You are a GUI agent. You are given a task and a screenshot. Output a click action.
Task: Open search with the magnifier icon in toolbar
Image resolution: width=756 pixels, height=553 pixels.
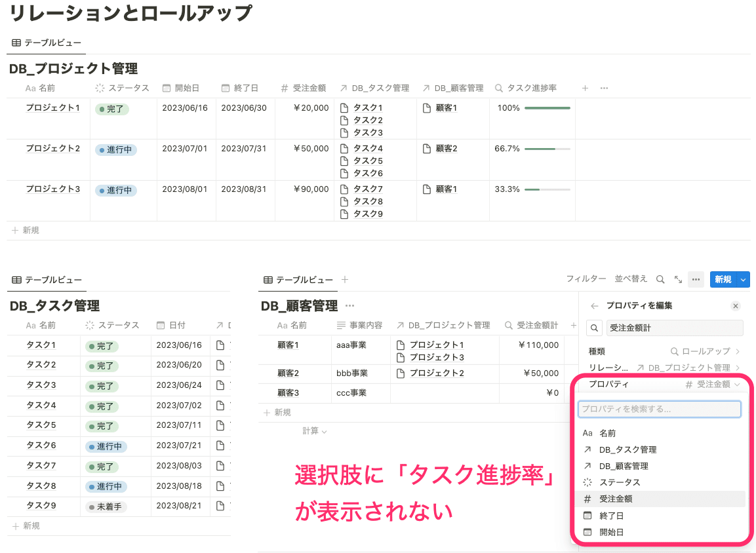660,278
